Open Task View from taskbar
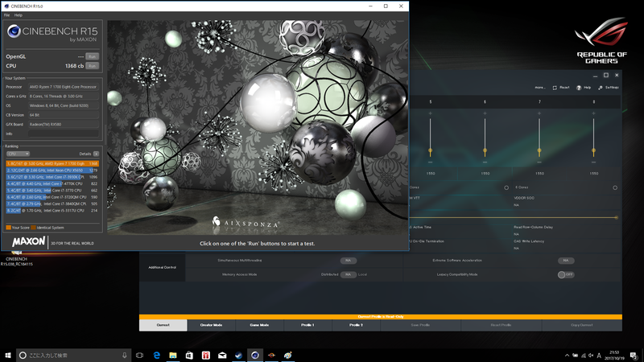Screen dimensions: 644x362 (139, 356)
